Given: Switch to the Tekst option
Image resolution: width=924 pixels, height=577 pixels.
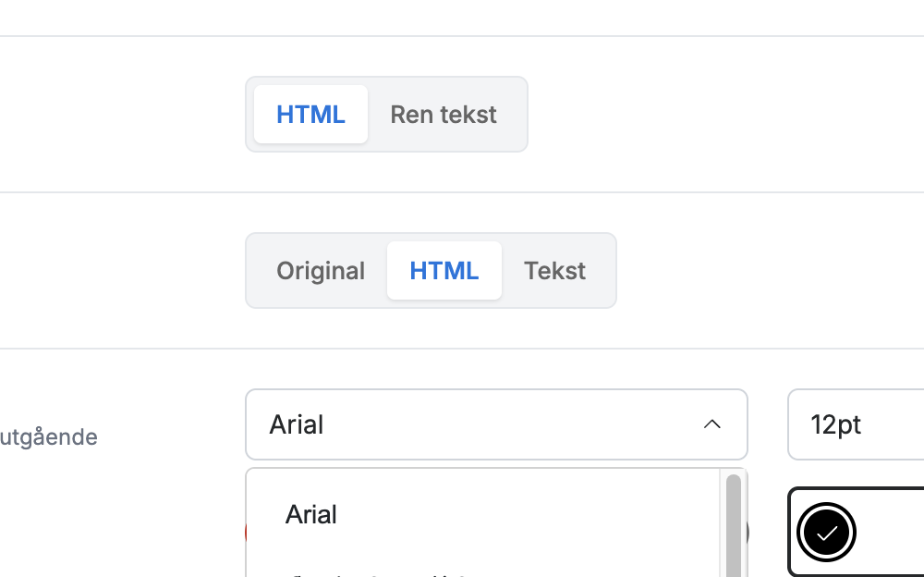Looking at the screenshot, I should click(x=554, y=271).
